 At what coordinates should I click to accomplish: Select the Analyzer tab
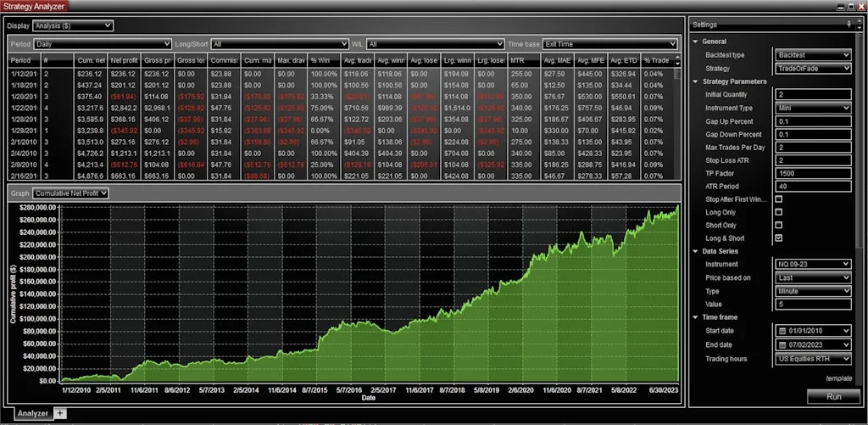coord(33,413)
